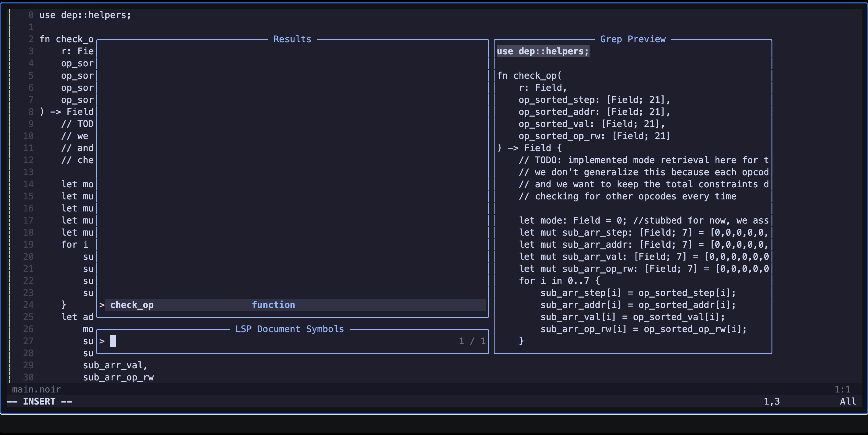Image resolution: width=868 pixels, height=435 pixels.
Task: Click ') -> Field {' line in preview
Action: coord(529,148)
